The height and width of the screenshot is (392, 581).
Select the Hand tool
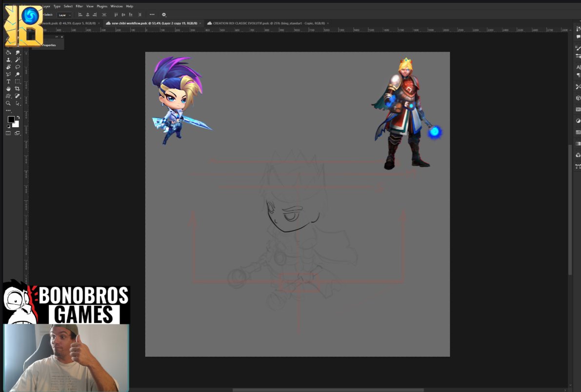pos(8,89)
